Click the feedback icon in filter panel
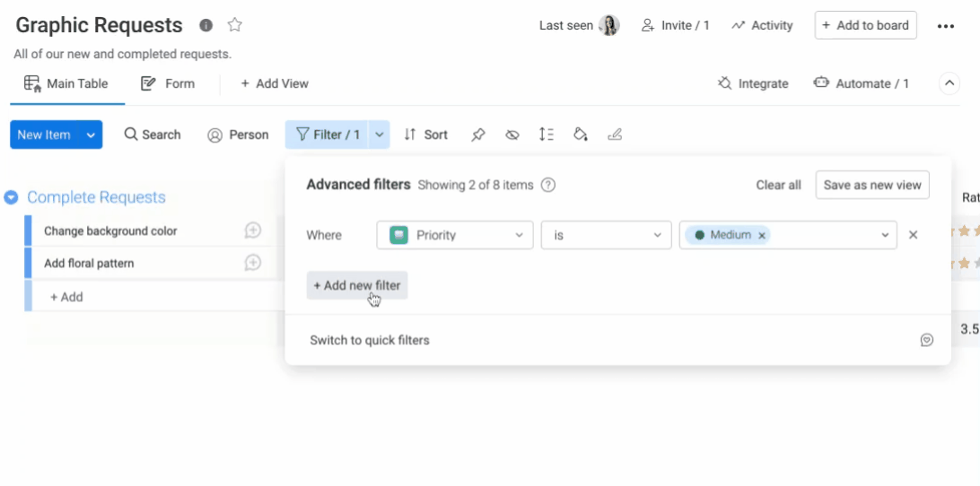 point(927,340)
